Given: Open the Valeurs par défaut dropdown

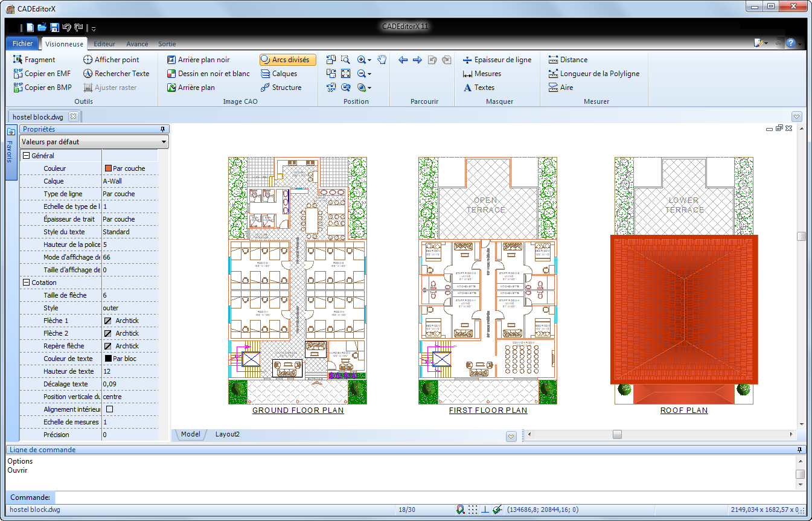Looking at the screenshot, I should tap(94, 142).
